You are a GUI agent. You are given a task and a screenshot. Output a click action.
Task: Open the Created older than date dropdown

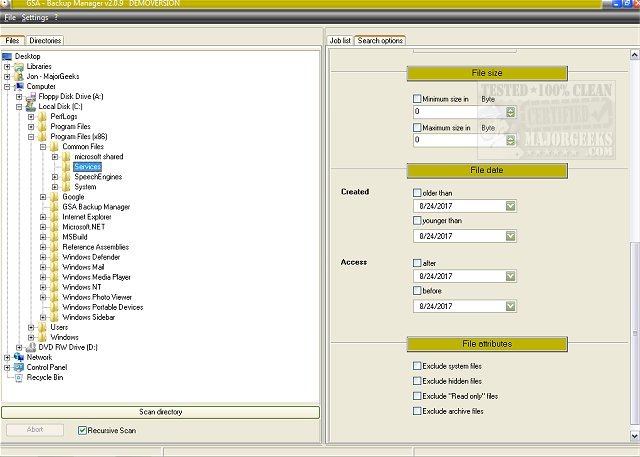[x=511, y=206]
